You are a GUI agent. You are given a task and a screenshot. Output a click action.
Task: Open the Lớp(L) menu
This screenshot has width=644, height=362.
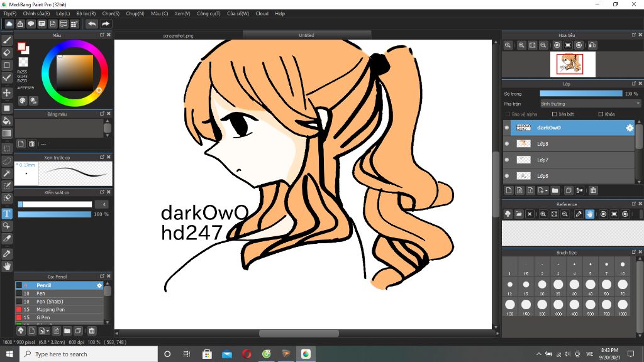[63, 14]
